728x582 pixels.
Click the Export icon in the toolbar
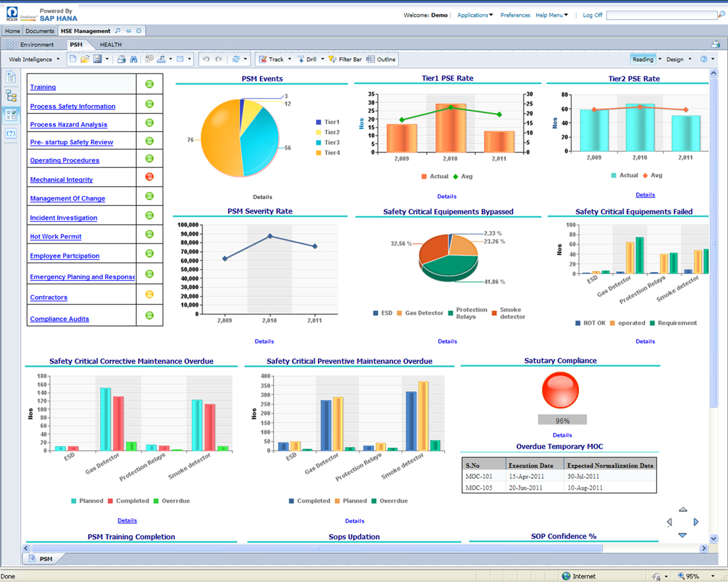(162, 59)
